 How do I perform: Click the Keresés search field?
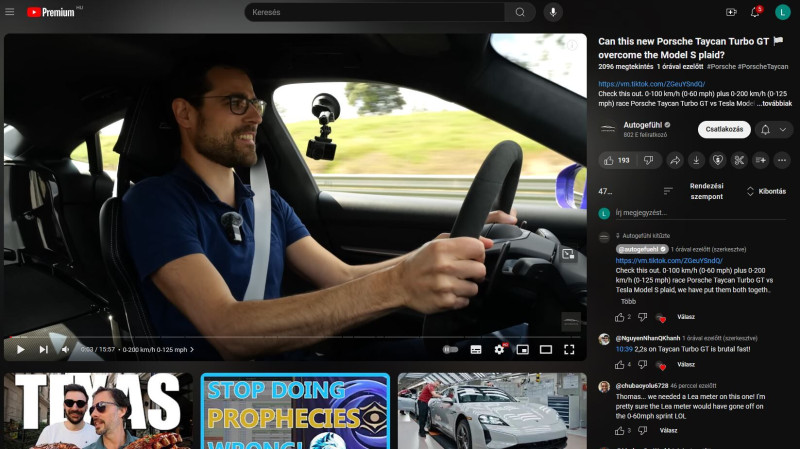click(x=375, y=12)
